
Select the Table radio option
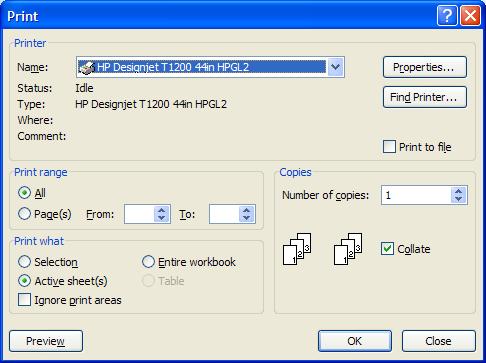tap(148, 281)
